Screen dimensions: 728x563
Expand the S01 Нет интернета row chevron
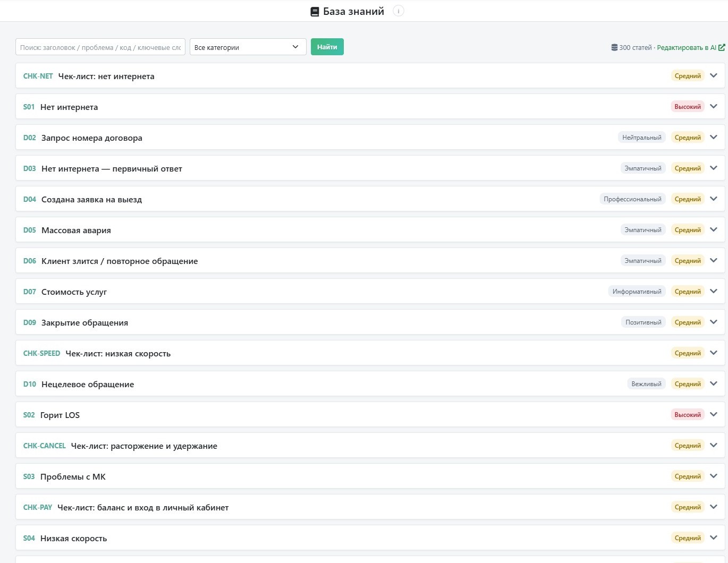tap(714, 106)
